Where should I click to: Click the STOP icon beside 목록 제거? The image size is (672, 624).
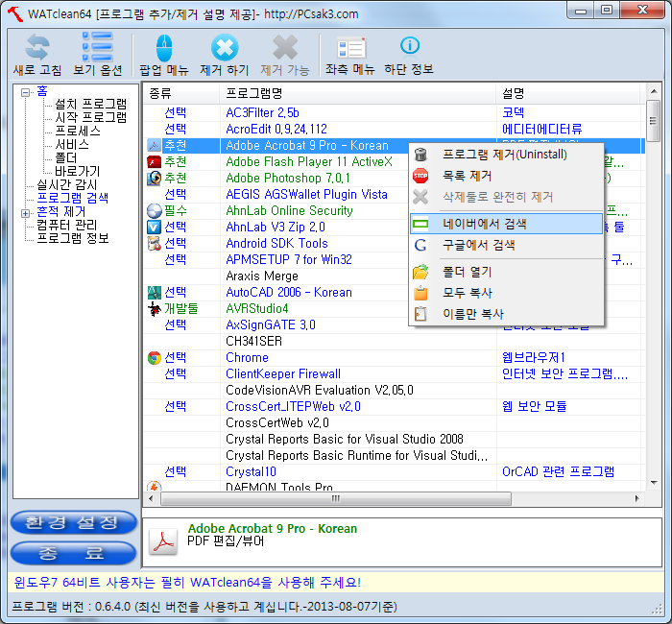[420, 176]
